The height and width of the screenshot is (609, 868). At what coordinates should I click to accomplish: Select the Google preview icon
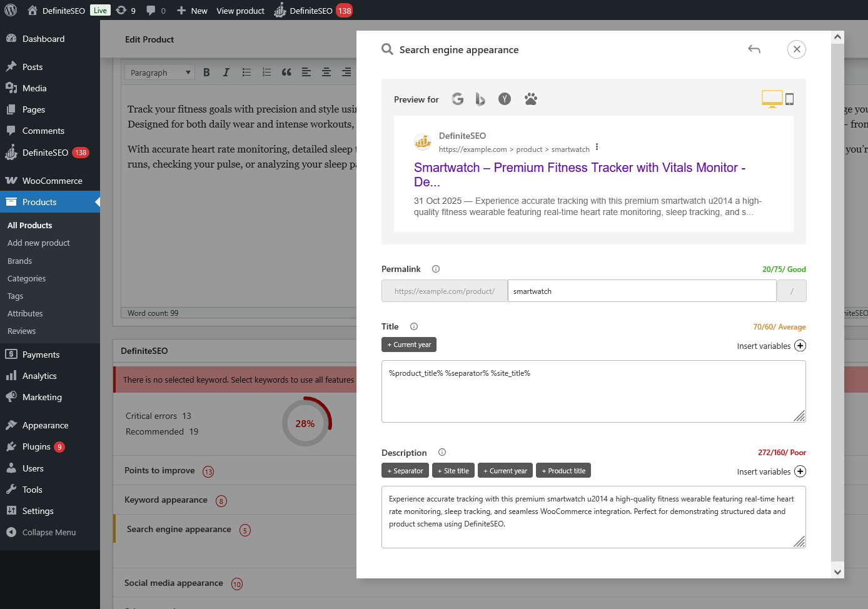(x=457, y=99)
